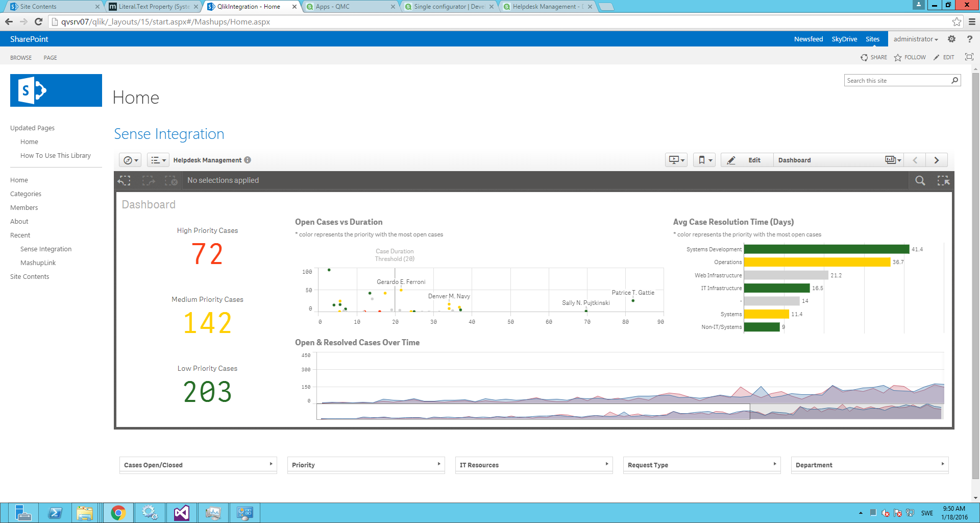Viewport: 980px width, 523px height.
Task: Open SharePoint settings gear
Action: (x=951, y=39)
